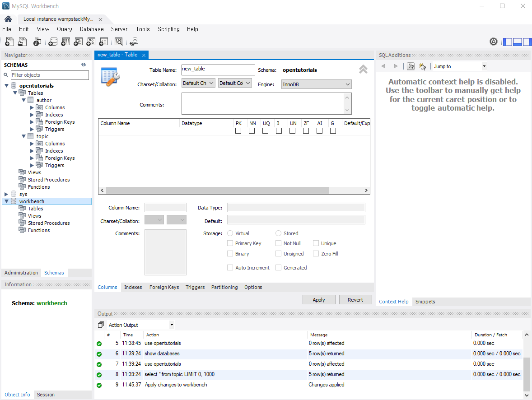Switch to the Administration tab
Screen dimensions: 532x400
click(x=21, y=273)
